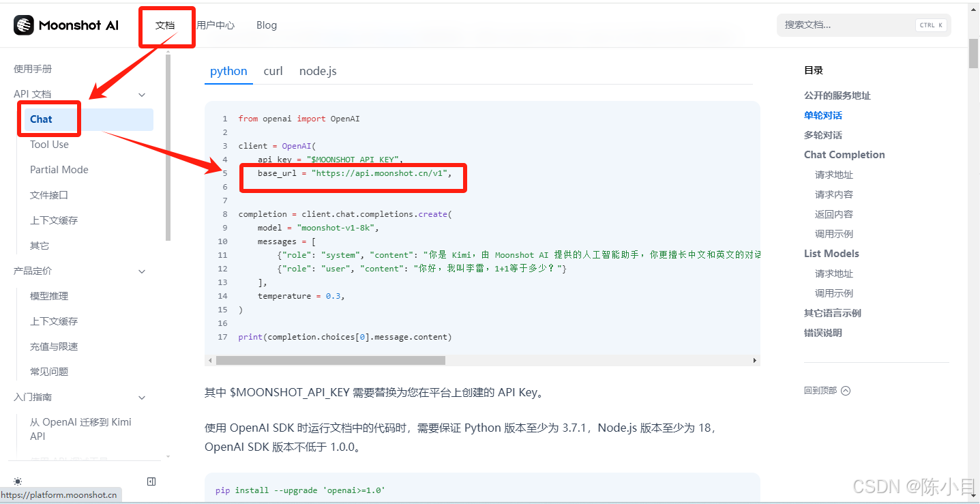This screenshot has height=504, width=980.
Task: Switch to the curl code tab
Action: [273, 71]
